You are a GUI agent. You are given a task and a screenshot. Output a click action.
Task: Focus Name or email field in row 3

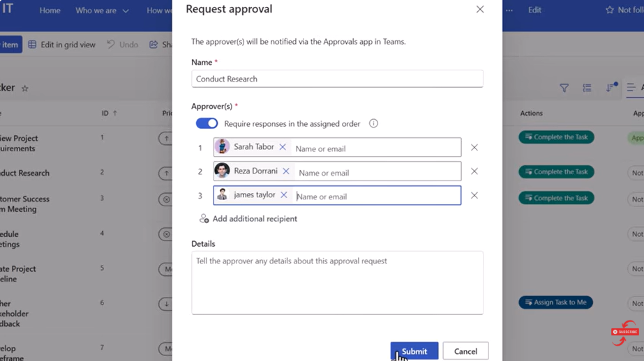click(377, 197)
